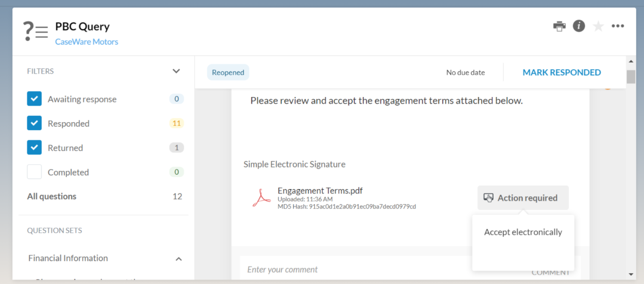
Task: Open the information icon in the header
Action: pyautogui.click(x=579, y=26)
